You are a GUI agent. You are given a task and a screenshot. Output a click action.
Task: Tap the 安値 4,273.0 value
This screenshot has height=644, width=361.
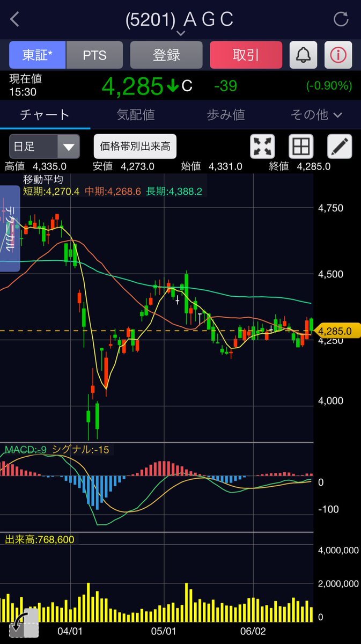[x=123, y=166]
